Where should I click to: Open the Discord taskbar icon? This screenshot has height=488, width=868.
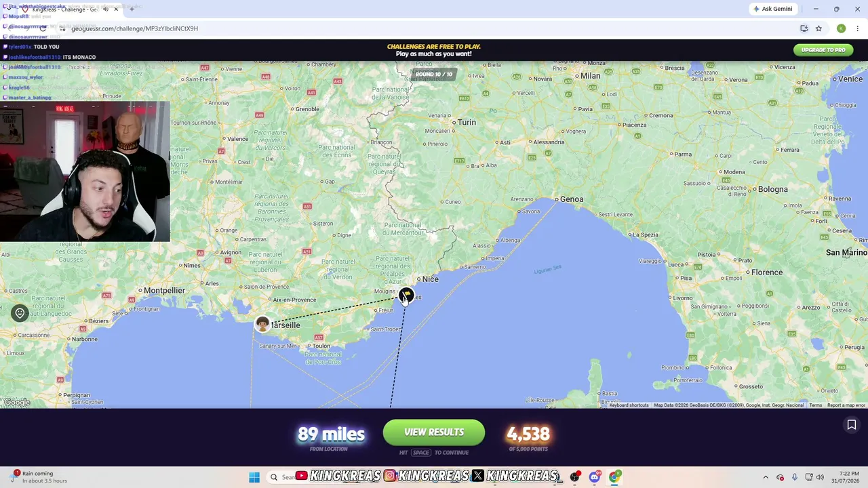point(595,477)
